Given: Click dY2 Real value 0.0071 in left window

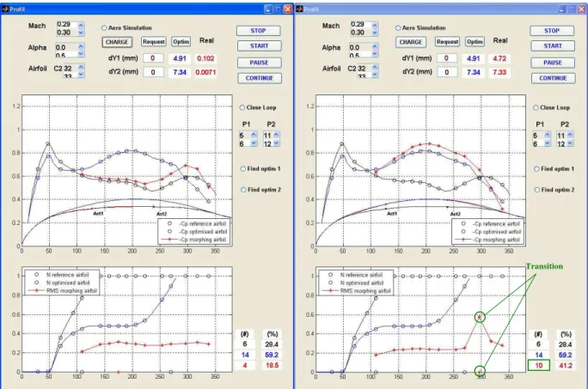Looking at the screenshot, I should click(205, 72).
